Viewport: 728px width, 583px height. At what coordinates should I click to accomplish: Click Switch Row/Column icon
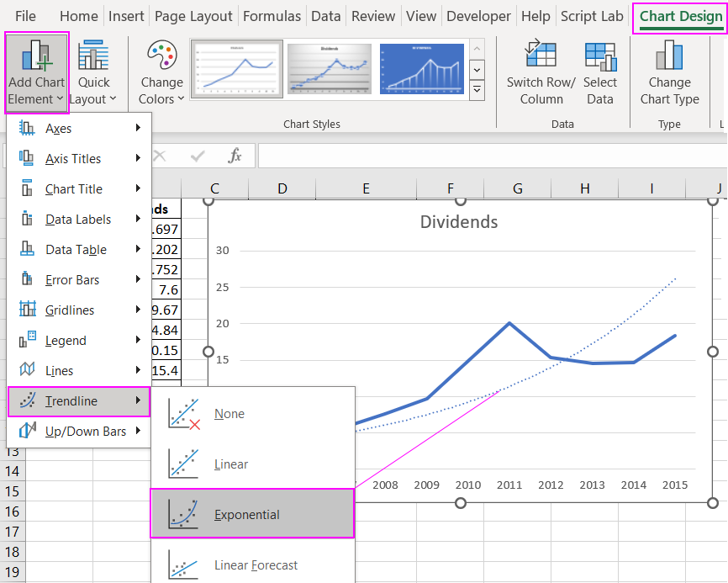coord(541,56)
